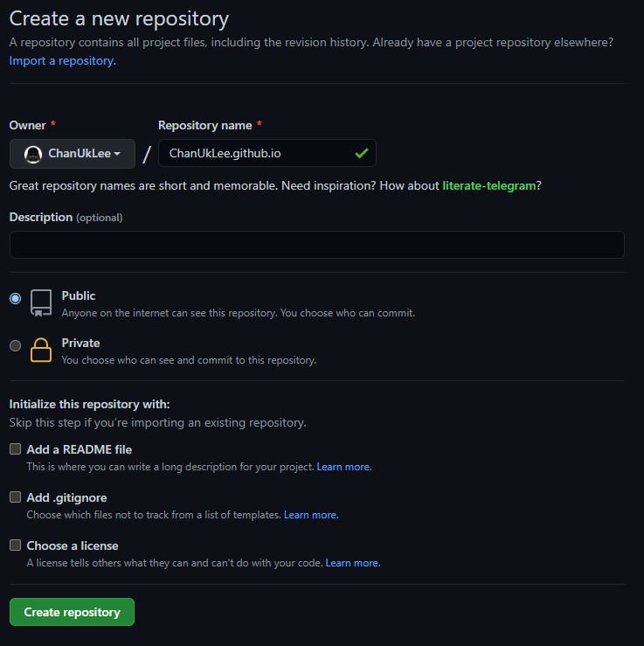Focus the Description text field
The height and width of the screenshot is (646, 644).
[316, 245]
